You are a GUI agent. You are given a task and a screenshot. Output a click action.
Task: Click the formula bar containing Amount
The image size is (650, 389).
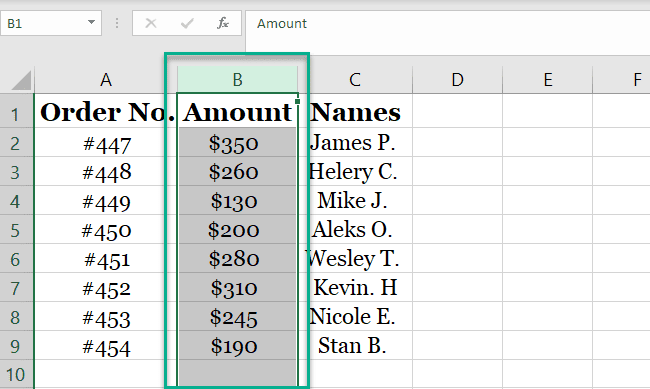tap(448, 23)
